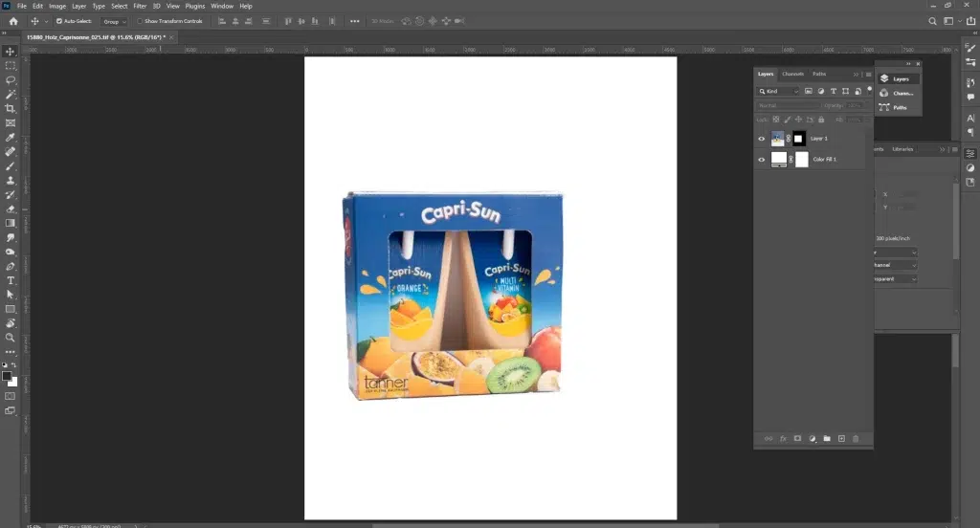Image resolution: width=980 pixels, height=528 pixels.
Task: Select the Path Selection tool
Action: [x=10, y=295]
